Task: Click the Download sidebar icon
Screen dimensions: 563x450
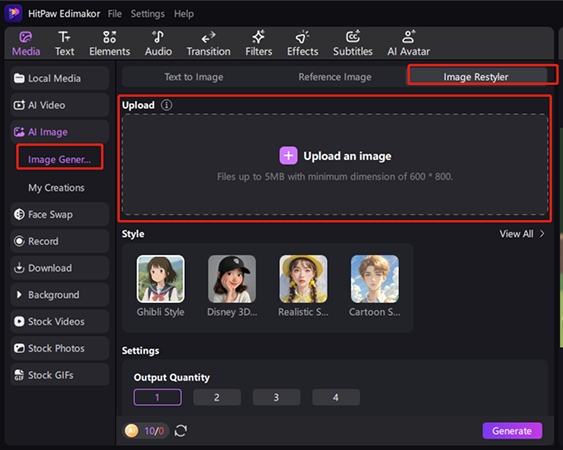Action: [x=19, y=268]
